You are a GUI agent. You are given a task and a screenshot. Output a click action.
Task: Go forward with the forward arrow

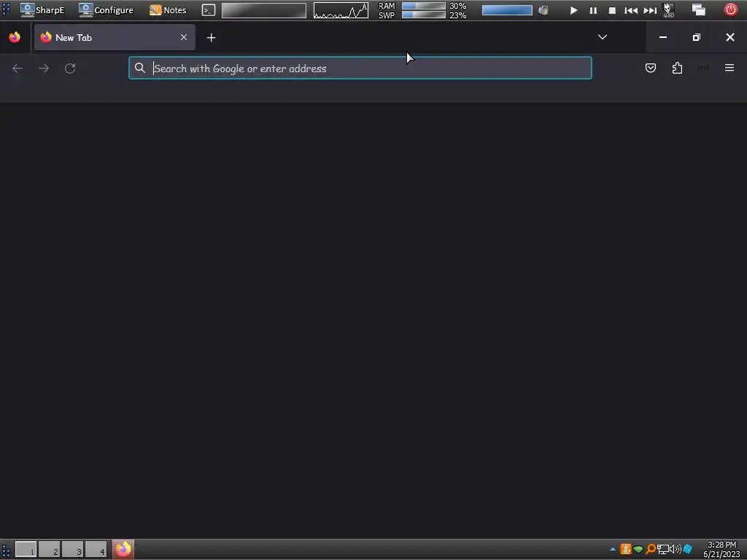pyautogui.click(x=43, y=68)
